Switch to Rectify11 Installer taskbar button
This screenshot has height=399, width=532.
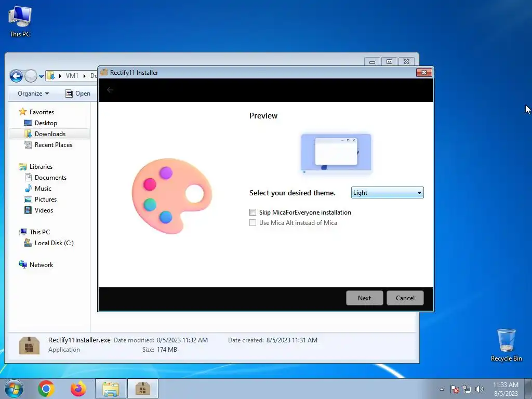[143, 389]
